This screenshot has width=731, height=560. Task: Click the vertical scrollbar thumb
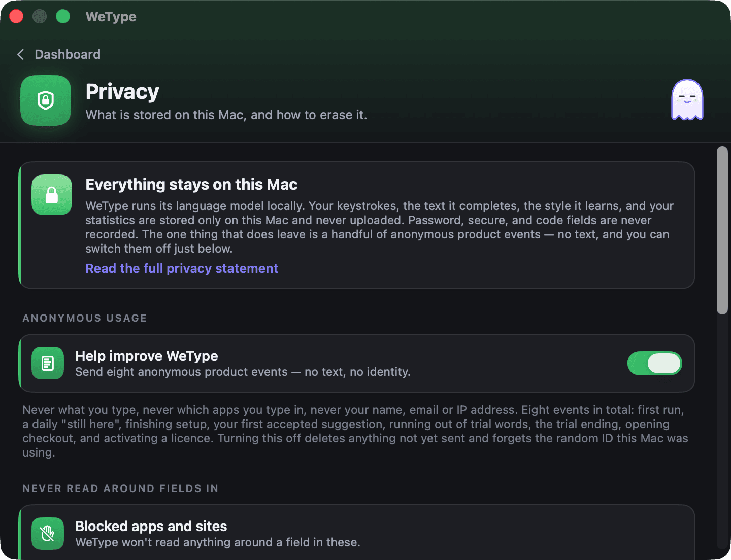[722, 230]
